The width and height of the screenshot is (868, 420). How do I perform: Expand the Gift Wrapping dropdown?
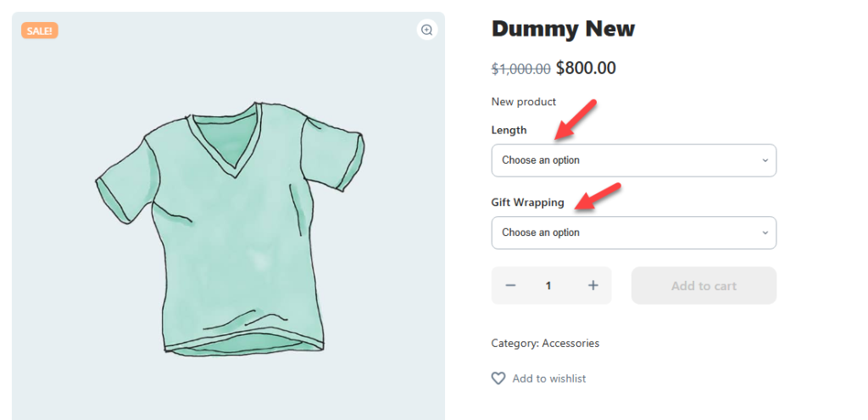point(633,232)
